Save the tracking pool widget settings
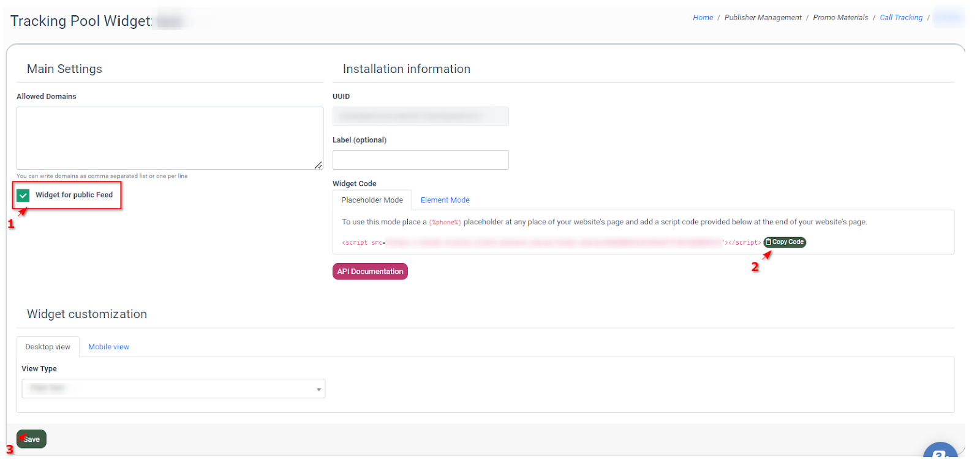980x459 pixels. coord(31,439)
